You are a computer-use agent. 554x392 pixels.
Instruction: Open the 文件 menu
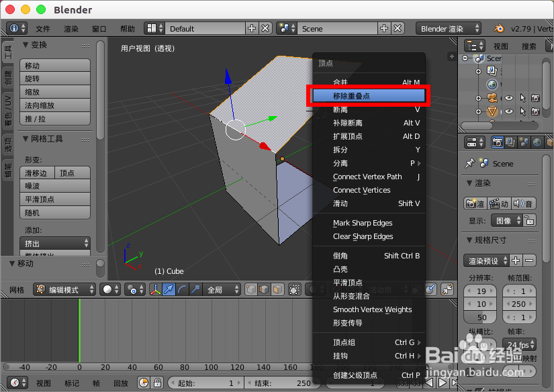pos(42,29)
